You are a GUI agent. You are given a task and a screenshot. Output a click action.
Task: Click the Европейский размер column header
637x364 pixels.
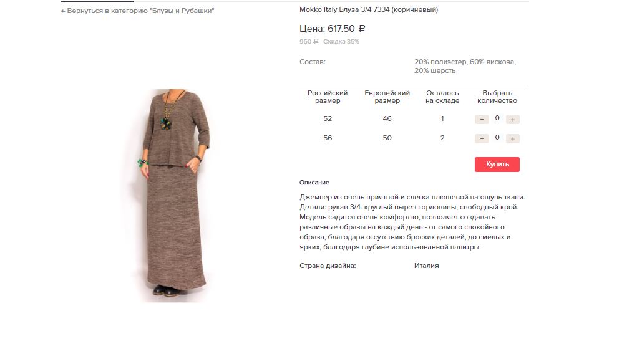click(x=387, y=97)
